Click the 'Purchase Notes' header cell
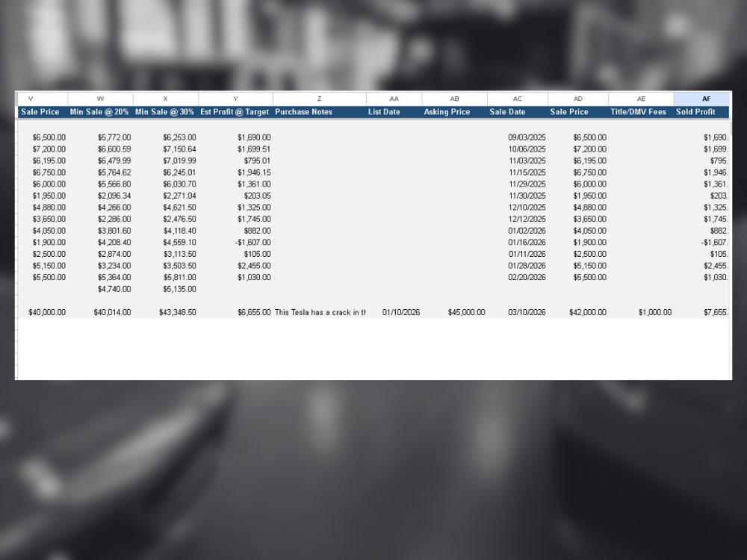The width and height of the screenshot is (747, 560). 319,112
